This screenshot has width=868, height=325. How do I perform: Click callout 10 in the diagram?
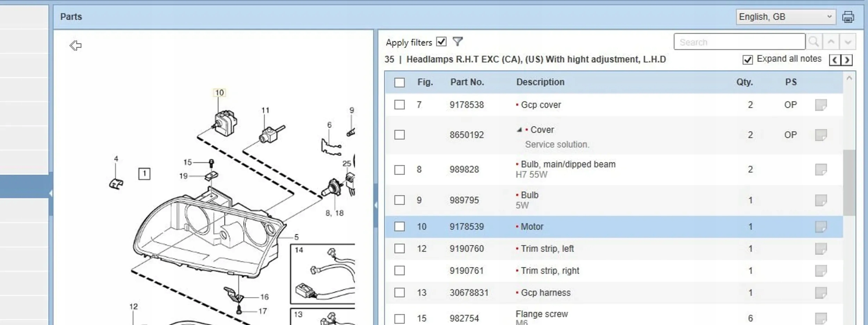(x=219, y=92)
